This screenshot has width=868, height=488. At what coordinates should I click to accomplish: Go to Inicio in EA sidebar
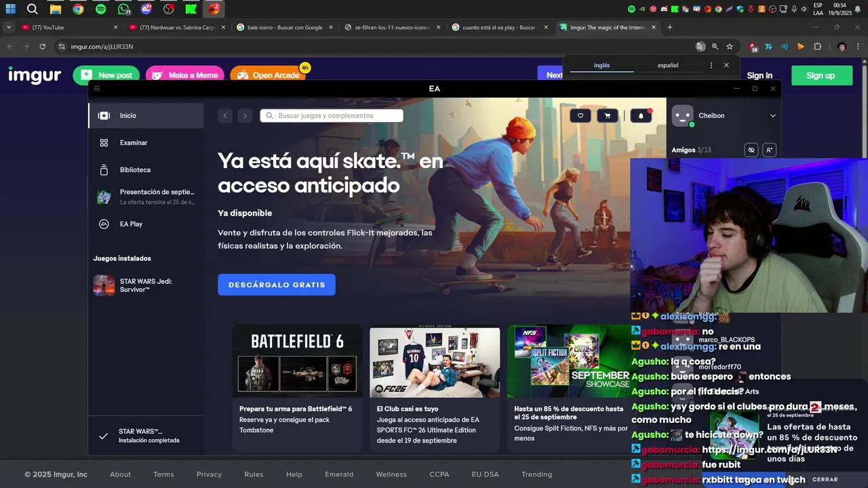(x=146, y=116)
